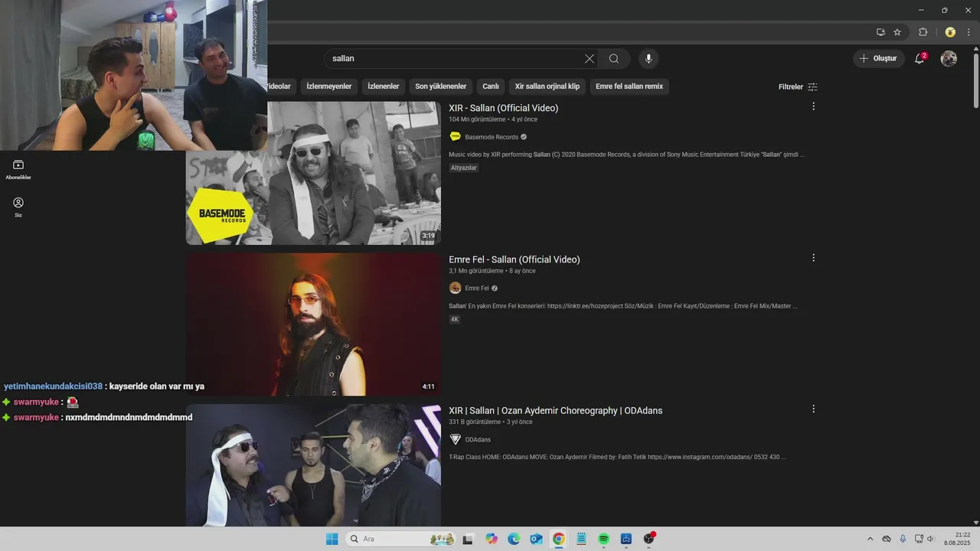Open Notepad app on taskbar
This screenshot has width=980, height=551.
coord(581,539)
